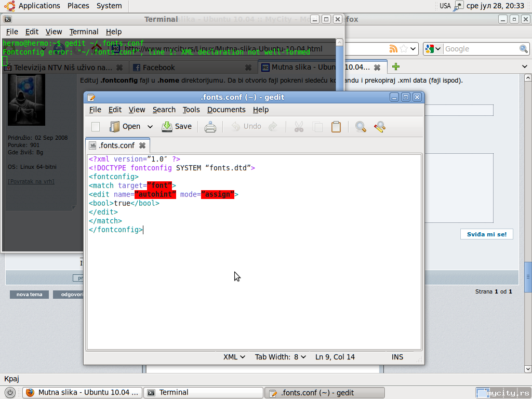Close the Mutna slika tab
The width and height of the screenshot is (532, 399).
[x=377, y=67]
